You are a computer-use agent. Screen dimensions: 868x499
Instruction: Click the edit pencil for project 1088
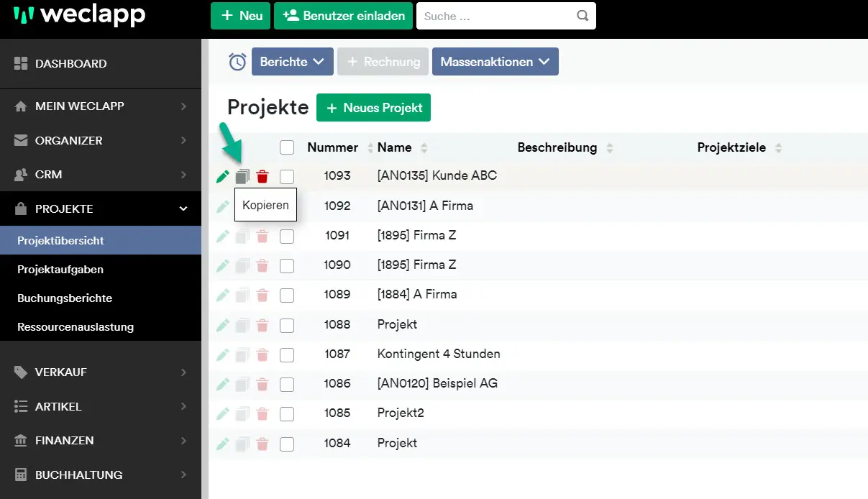click(x=223, y=325)
